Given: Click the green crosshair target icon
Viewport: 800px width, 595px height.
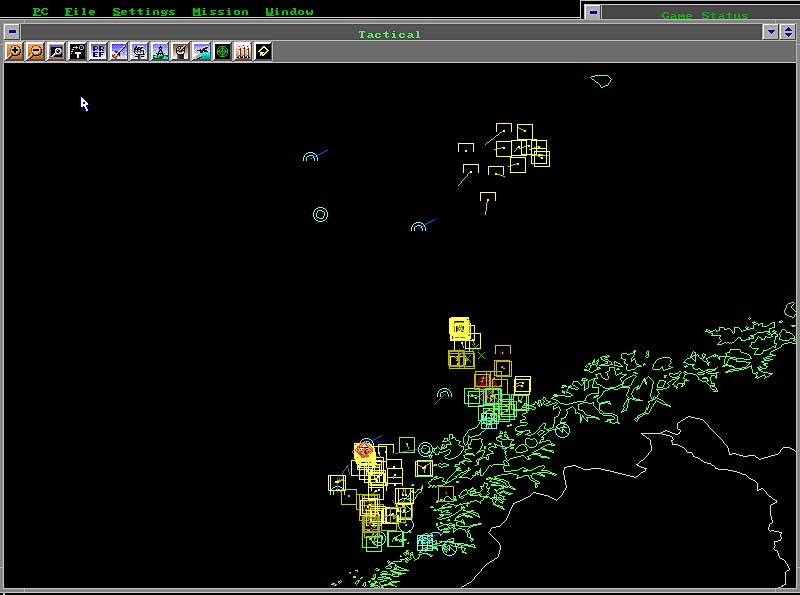Looking at the screenshot, I should [x=222, y=52].
